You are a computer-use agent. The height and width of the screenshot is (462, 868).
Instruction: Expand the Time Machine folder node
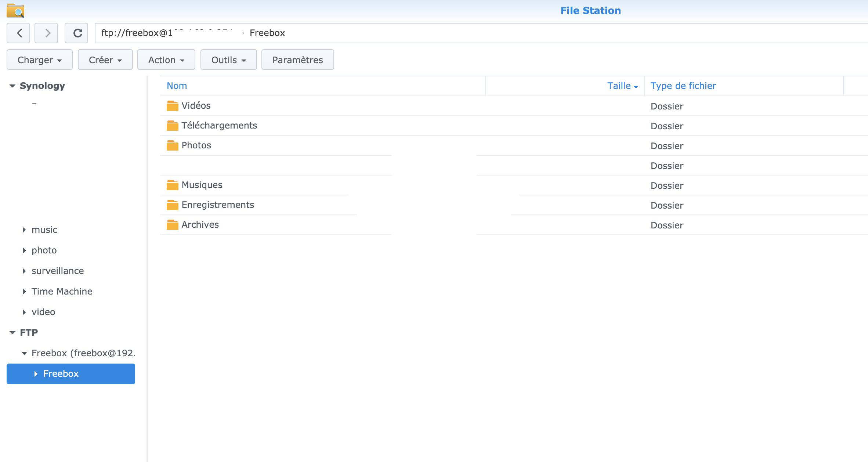coord(24,292)
